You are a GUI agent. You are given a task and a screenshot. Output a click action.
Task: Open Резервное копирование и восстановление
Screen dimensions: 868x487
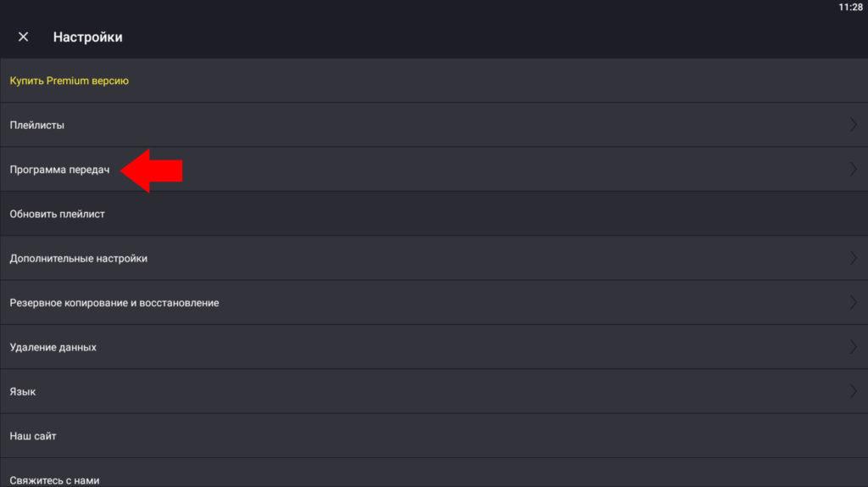(x=434, y=303)
